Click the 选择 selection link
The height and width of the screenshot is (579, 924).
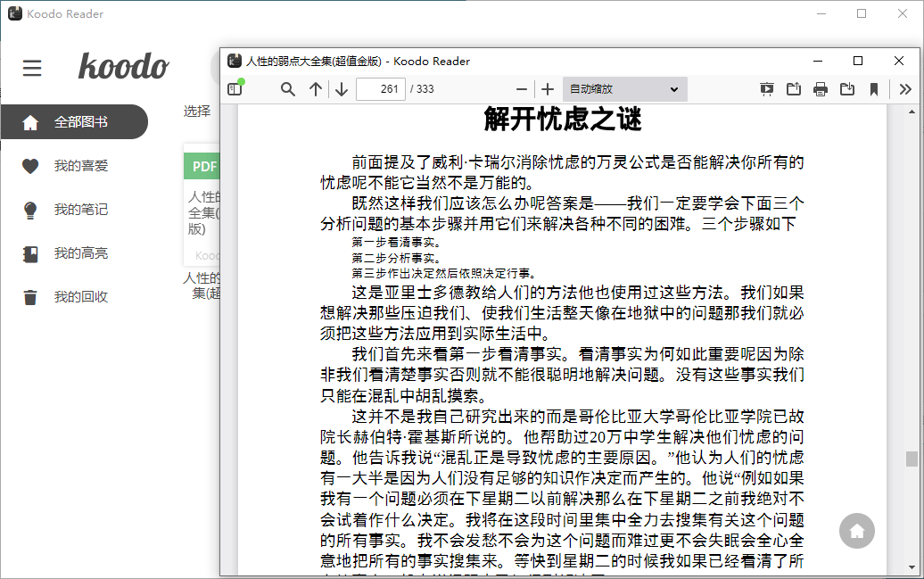point(198,112)
